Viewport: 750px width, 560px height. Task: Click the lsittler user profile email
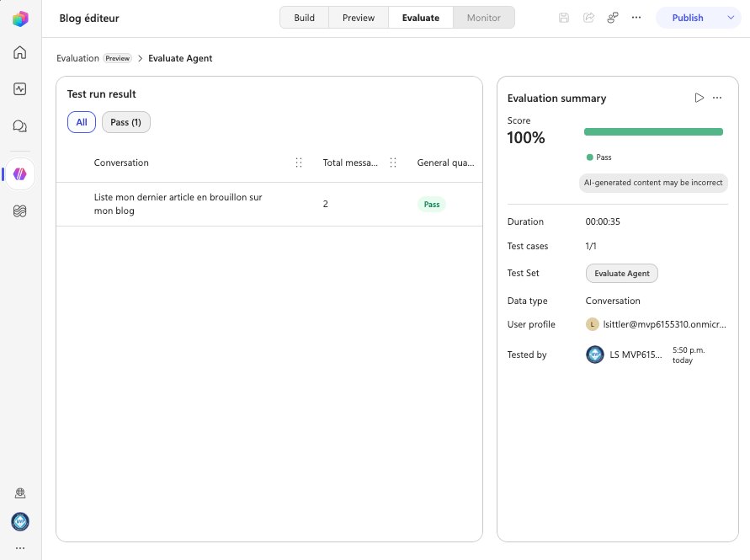click(664, 324)
